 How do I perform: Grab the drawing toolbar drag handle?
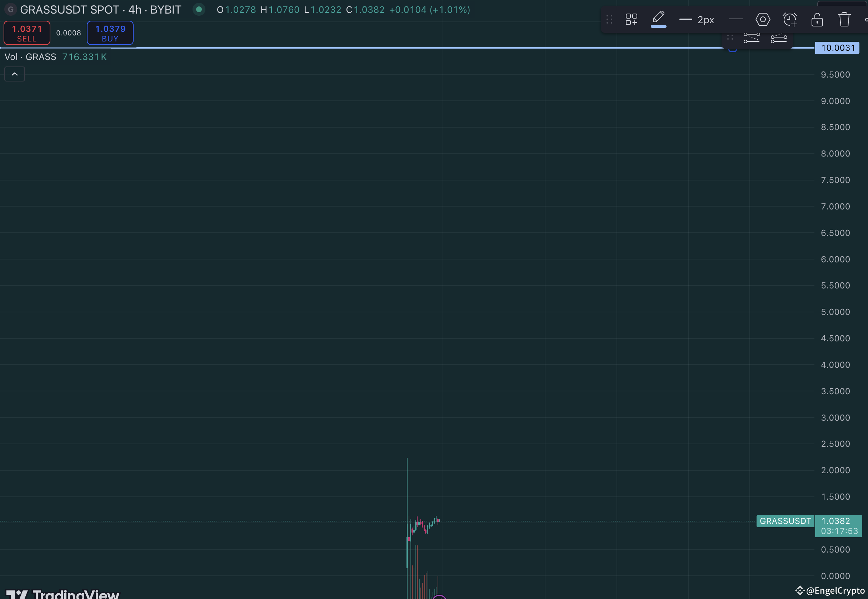(609, 20)
